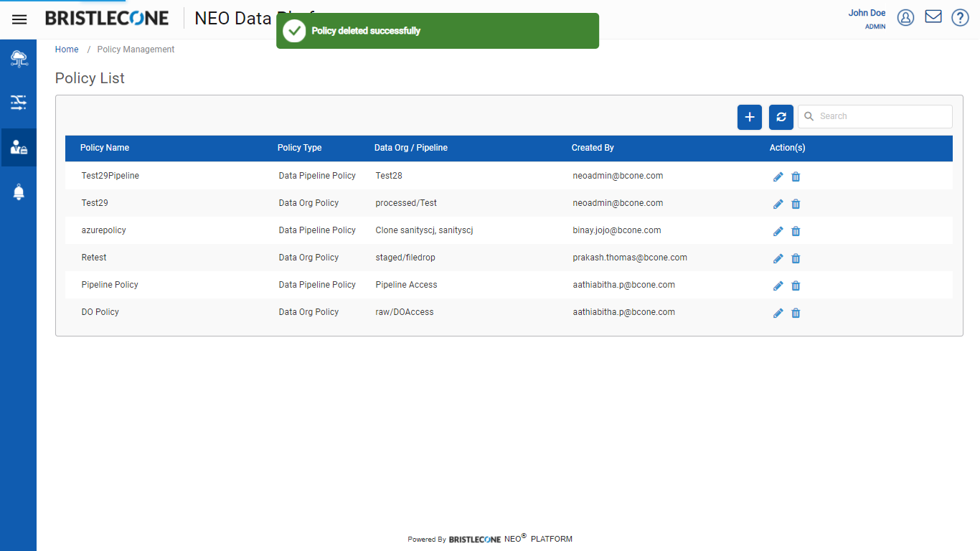Screen dimensions: 980x551
Task: Edit the azurepolicy row
Action: pos(778,231)
